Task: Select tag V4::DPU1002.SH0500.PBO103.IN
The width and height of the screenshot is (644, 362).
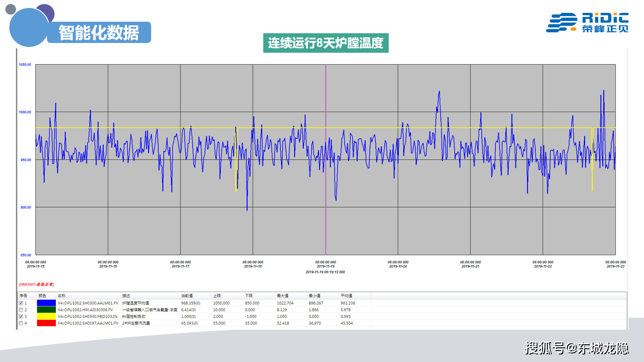Action: click(x=87, y=316)
